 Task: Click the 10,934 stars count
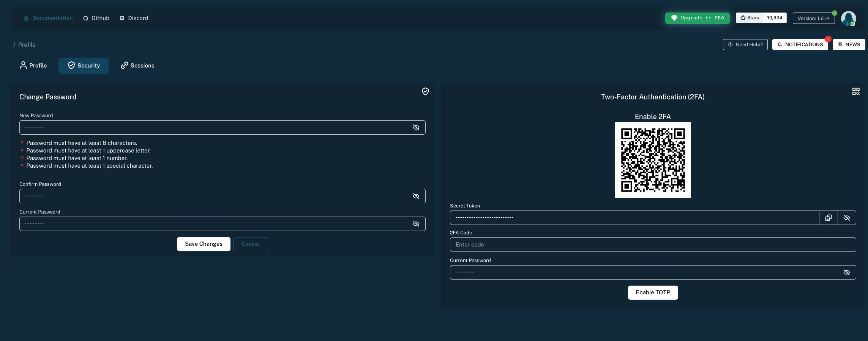pos(775,18)
